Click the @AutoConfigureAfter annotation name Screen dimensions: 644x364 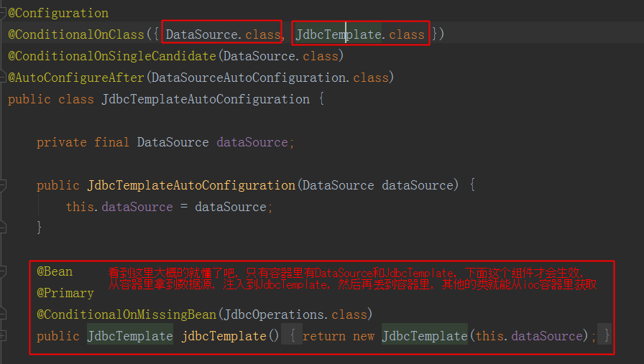76,78
